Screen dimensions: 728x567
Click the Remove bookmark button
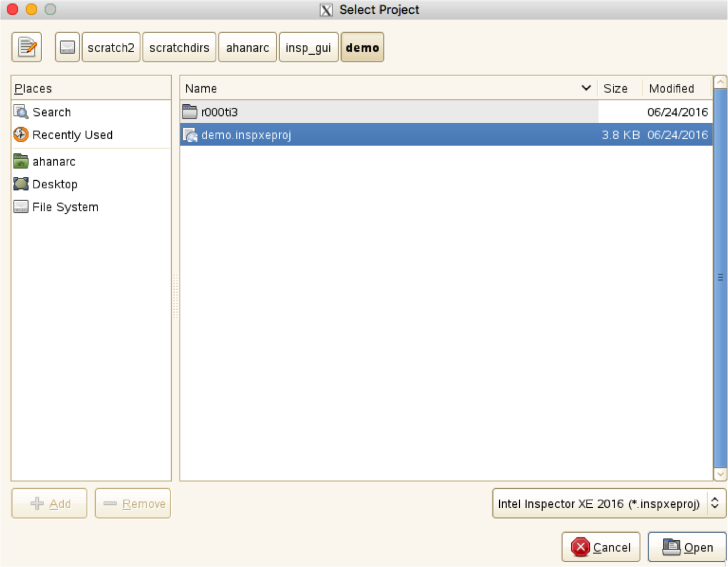(132, 503)
